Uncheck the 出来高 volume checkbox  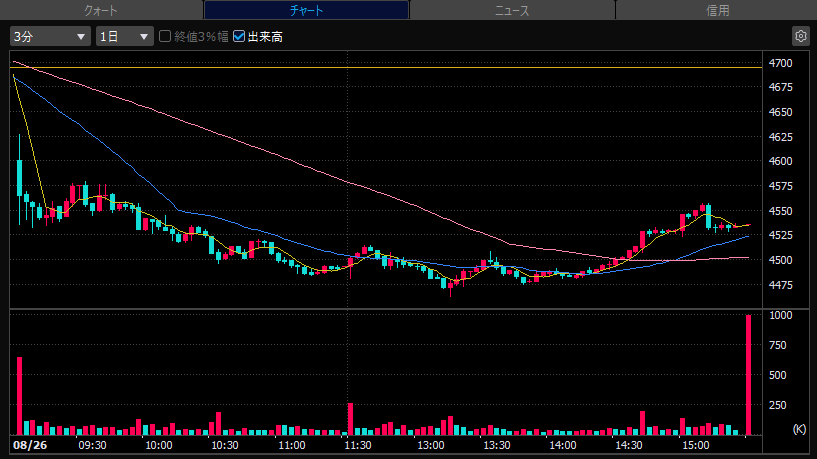tap(239, 36)
